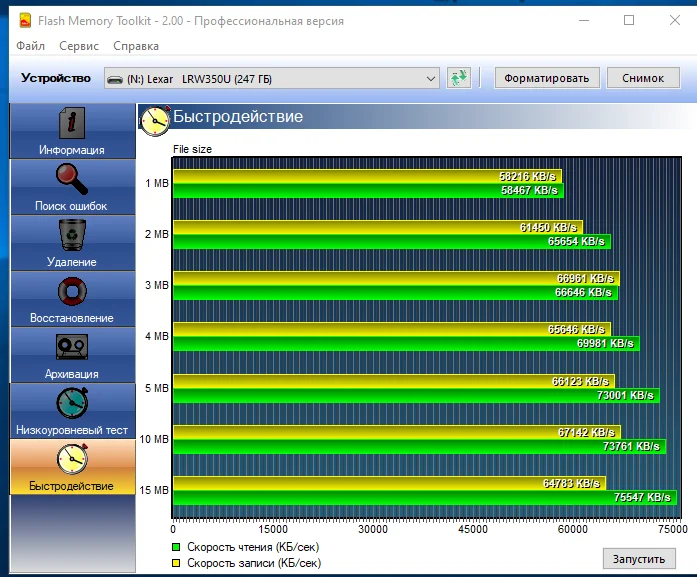The height and width of the screenshot is (577, 697).
Task: Click the Скорость чтения (КБ/сек) legend text
Action: 253,547
